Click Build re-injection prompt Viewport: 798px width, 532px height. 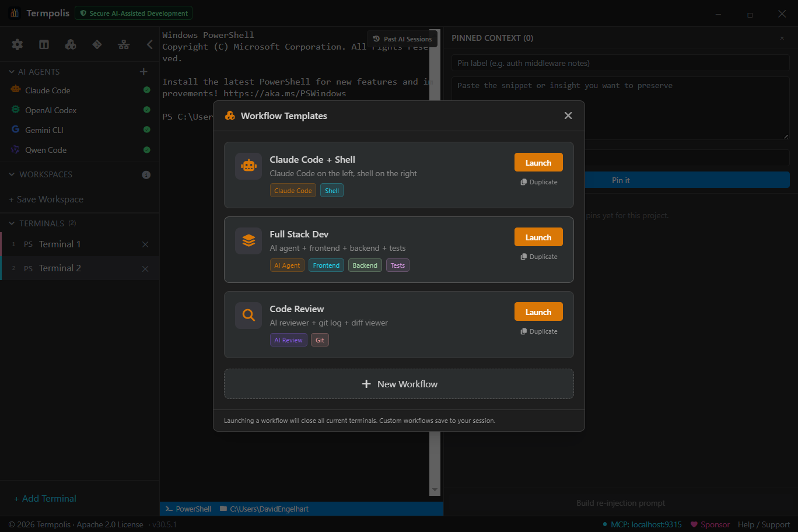621,503
